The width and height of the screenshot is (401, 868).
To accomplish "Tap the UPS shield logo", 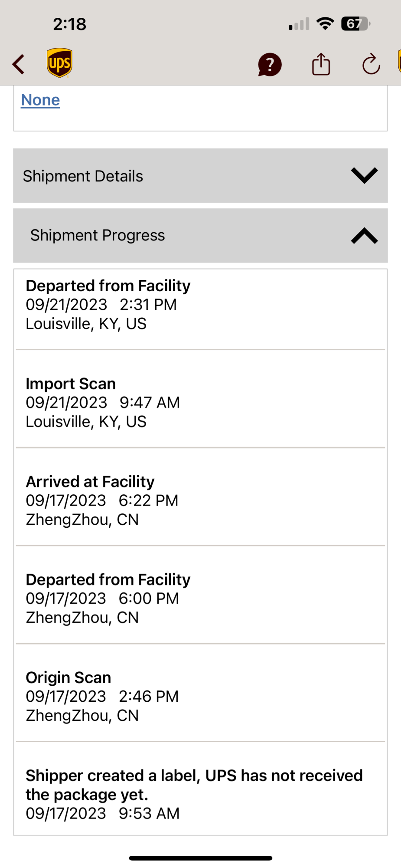I will 59,63.
